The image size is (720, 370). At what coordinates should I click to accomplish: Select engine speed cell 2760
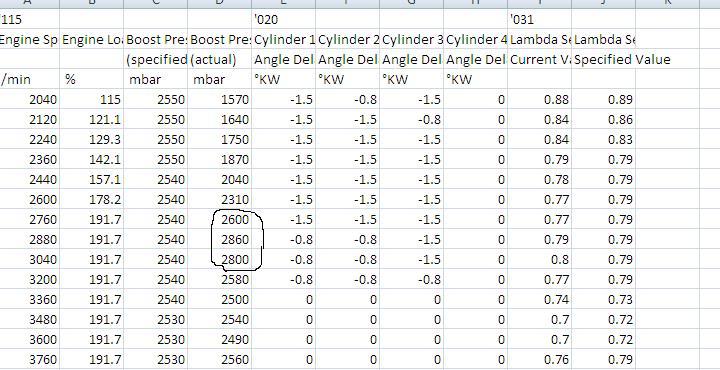coord(29,219)
